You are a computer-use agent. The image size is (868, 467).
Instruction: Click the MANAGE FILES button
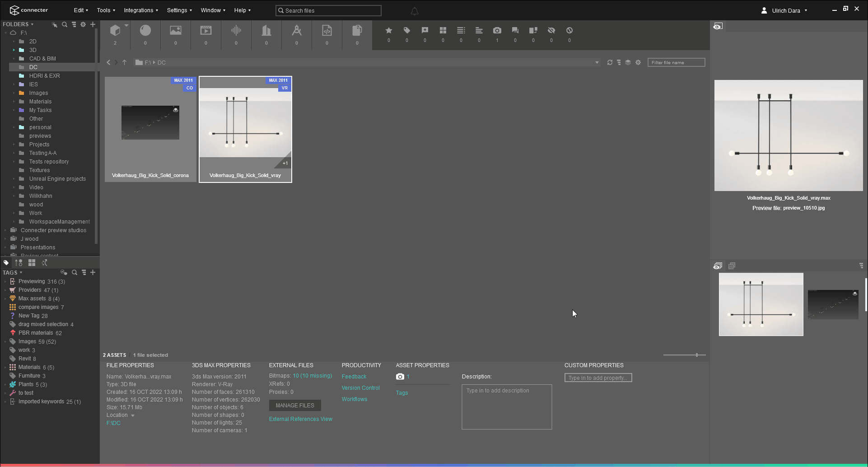tap(295, 405)
